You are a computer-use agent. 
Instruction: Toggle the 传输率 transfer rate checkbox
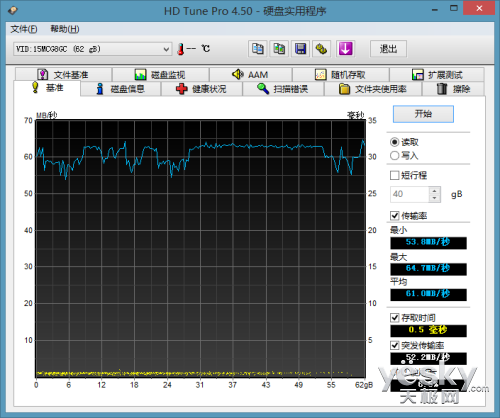tap(394, 216)
